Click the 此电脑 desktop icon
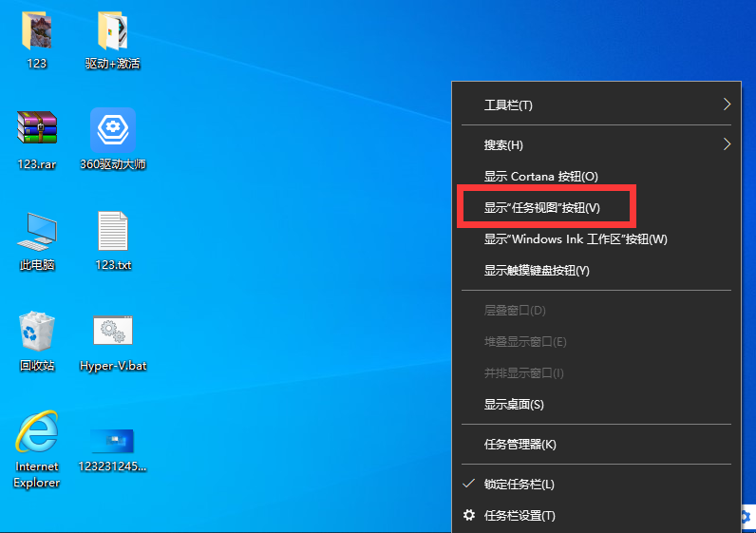This screenshot has height=533, width=756. [x=36, y=232]
